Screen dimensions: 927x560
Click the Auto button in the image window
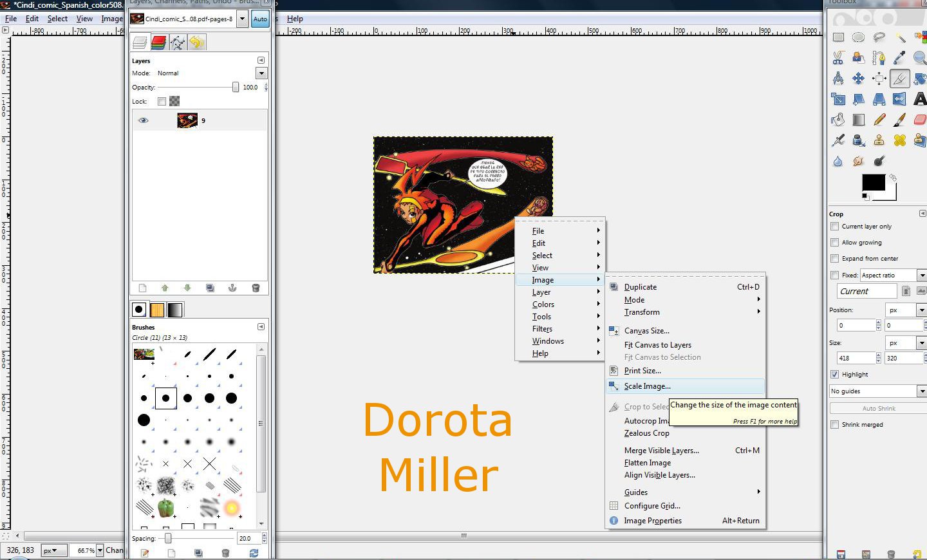pyautogui.click(x=260, y=19)
